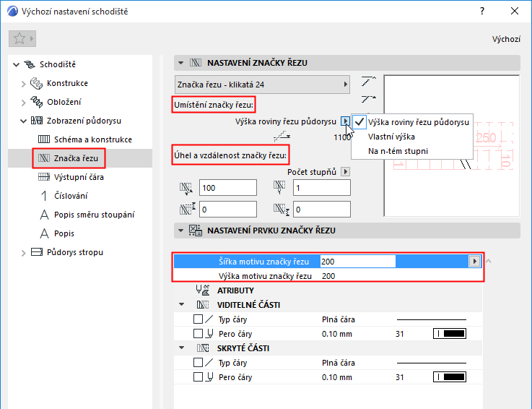Screen dimensions: 532x409
Task: Toggle Pero čáry checkbox under Skryté části
Action: (198, 377)
